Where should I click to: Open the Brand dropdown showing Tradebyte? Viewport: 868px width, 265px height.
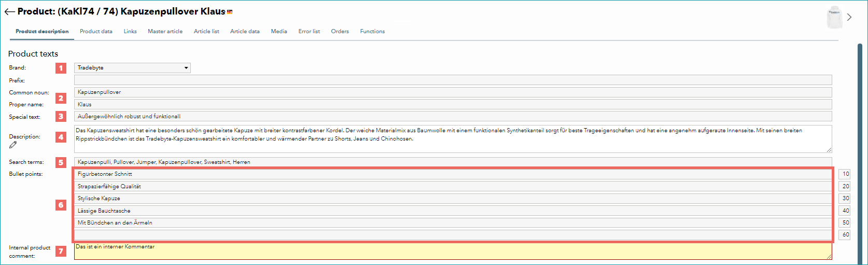(132, 68)
